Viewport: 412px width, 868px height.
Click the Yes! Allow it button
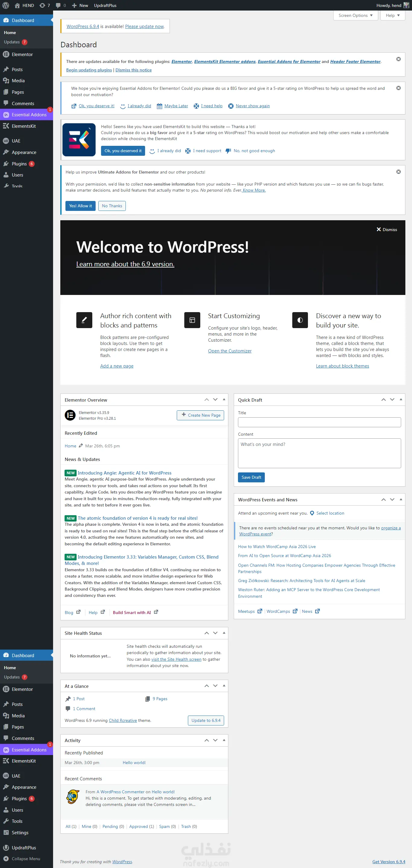point(80,206)
